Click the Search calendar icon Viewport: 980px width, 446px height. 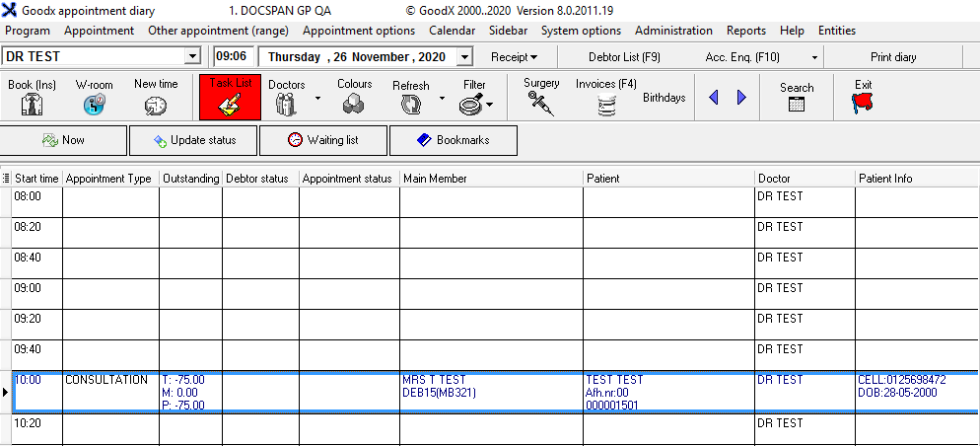(797, 103)
